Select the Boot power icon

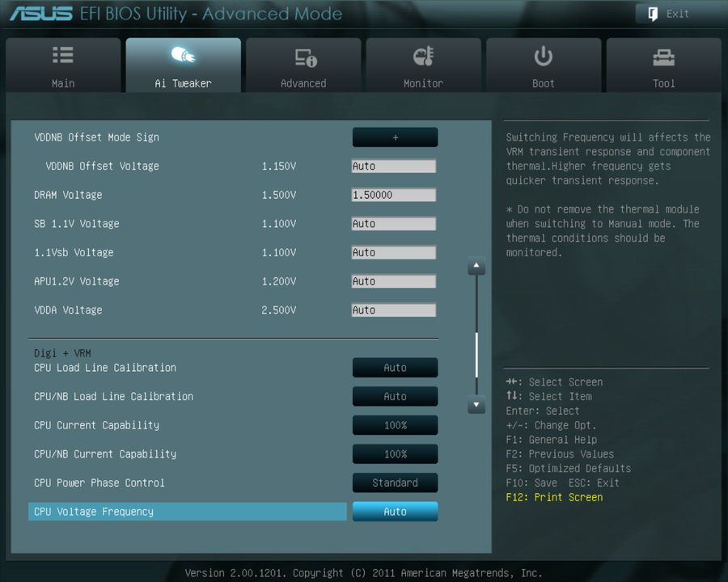click(543, 55)
